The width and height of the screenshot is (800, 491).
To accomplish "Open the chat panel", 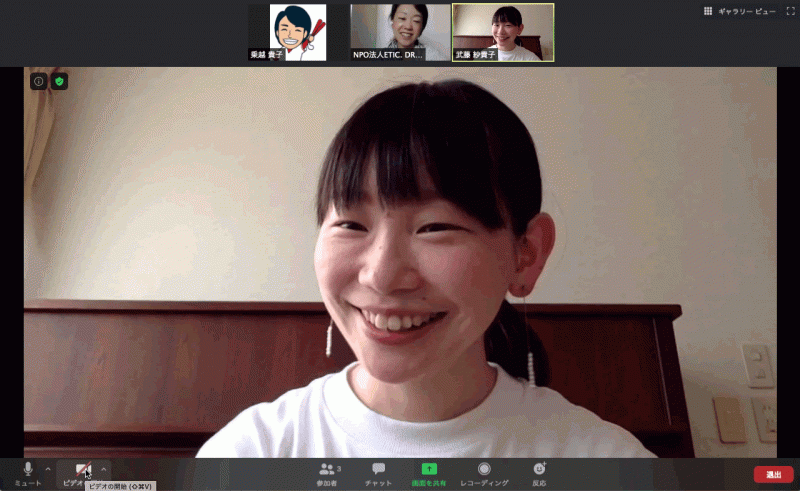I will coord(378,473).
